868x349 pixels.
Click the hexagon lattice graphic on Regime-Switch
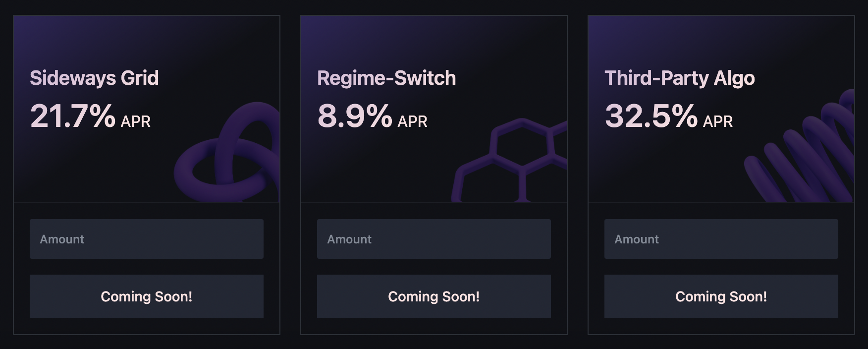pyautogui.click(x=509, y=160)
